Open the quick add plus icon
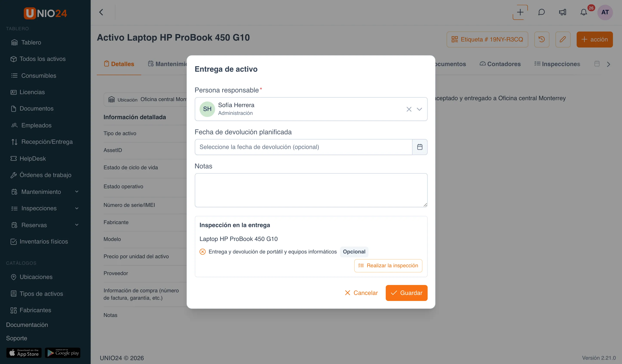This screenshot has width=622, height=364. (x=520, y=12)
